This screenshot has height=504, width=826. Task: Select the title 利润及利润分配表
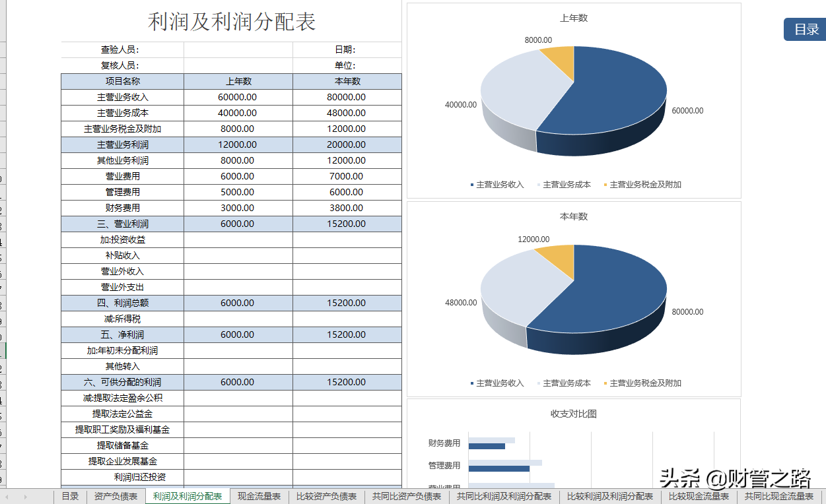point(232,22)
